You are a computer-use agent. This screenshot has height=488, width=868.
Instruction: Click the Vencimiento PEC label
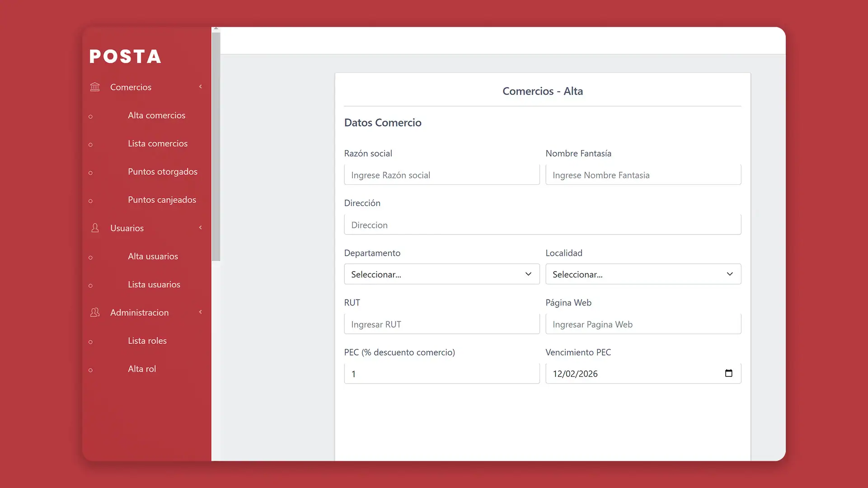(578, 352)
